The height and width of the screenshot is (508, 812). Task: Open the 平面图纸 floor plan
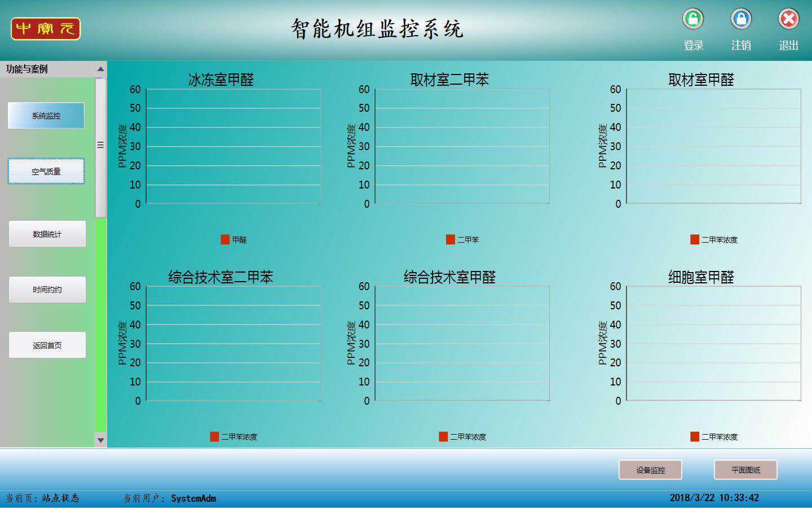click(745, 470)
